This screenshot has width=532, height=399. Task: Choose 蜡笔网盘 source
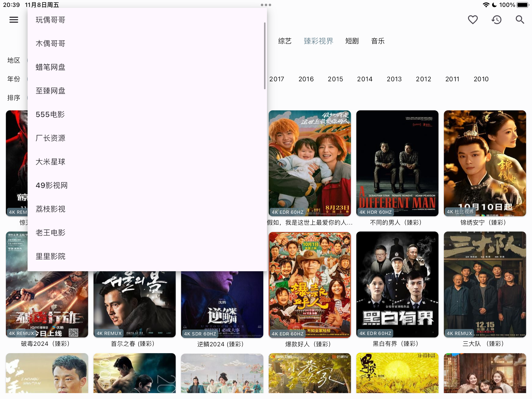tap(147, 67)
